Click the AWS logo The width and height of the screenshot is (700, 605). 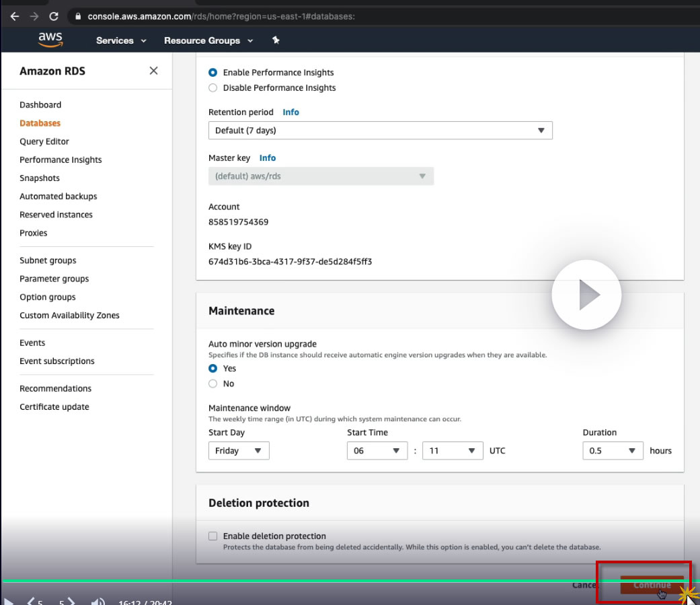pyautogui.click(x=50, y=40)
